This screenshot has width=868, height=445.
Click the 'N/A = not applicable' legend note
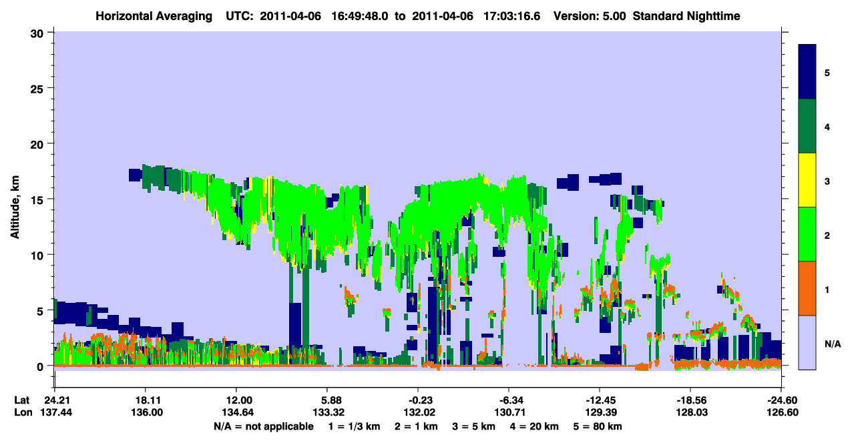tap(263, 426)
